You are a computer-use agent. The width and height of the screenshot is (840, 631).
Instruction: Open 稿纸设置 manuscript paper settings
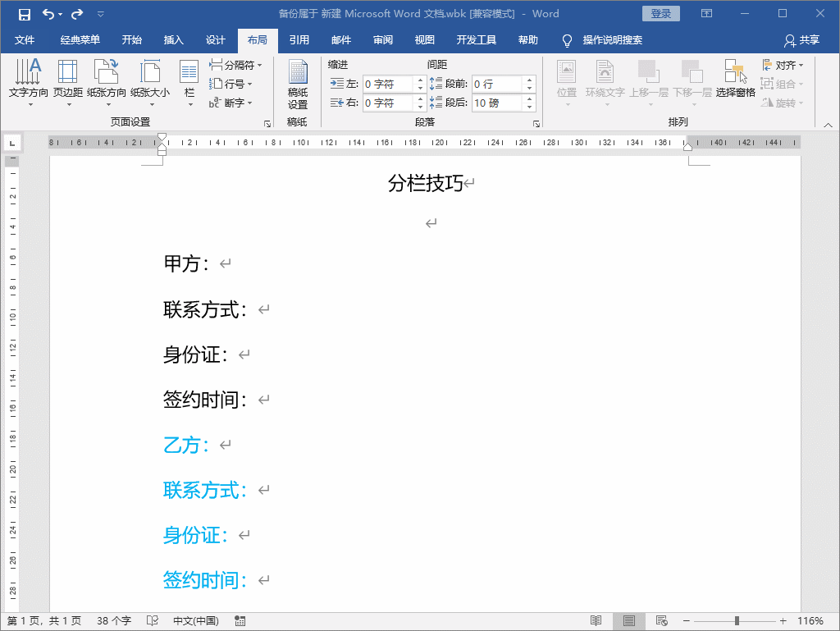click(x=297, y=85)
